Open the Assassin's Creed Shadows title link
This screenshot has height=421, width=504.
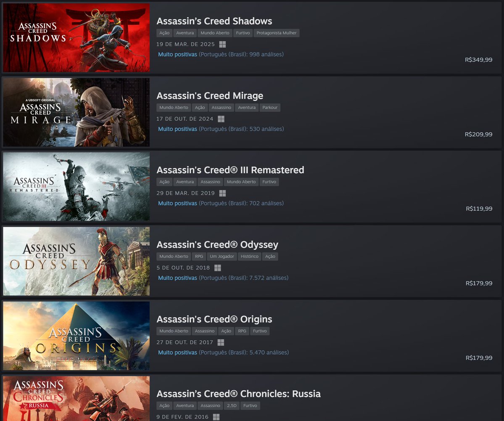pos(214,21)
